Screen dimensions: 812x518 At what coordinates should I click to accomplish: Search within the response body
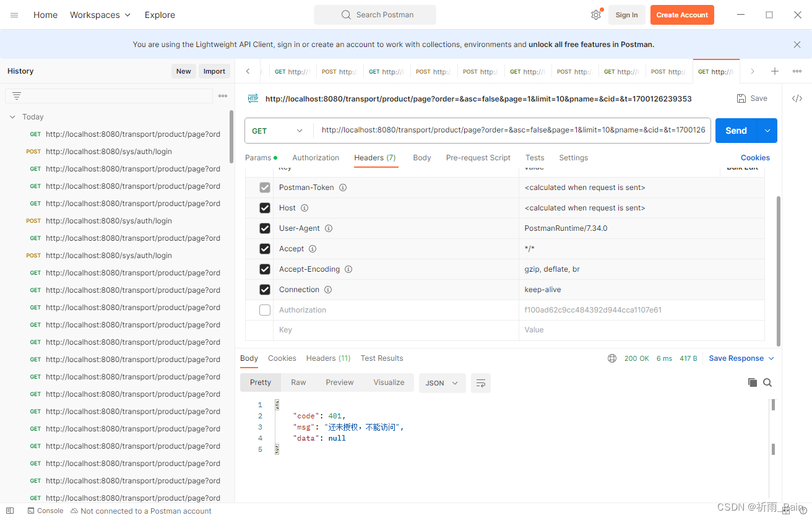click(767, 382)
